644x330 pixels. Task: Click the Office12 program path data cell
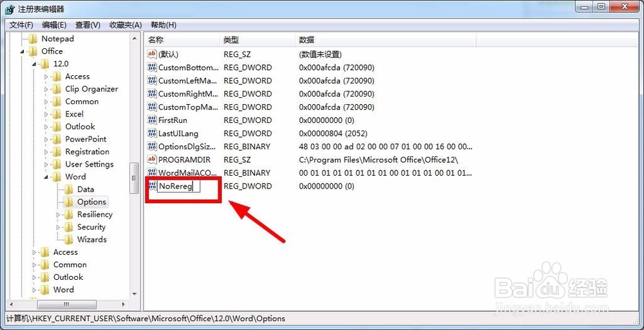coord(378,160)
